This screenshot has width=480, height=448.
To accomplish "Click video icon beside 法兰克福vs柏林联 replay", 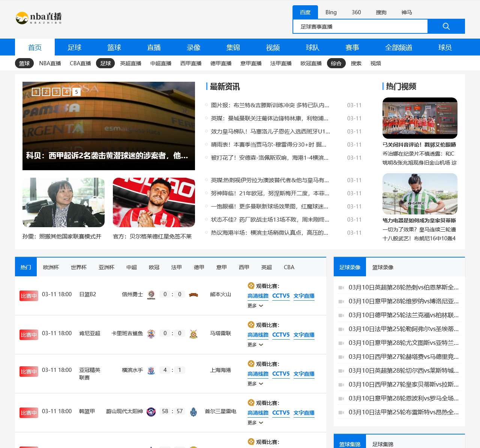I will point(341,315).
